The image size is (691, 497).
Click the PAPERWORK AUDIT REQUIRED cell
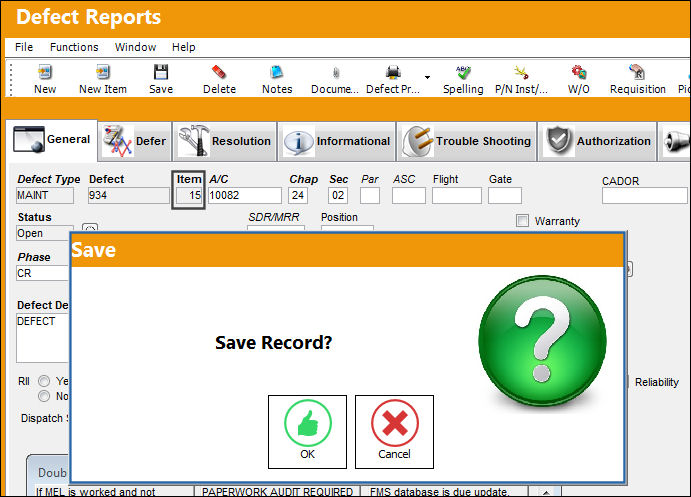coord(277,492)
